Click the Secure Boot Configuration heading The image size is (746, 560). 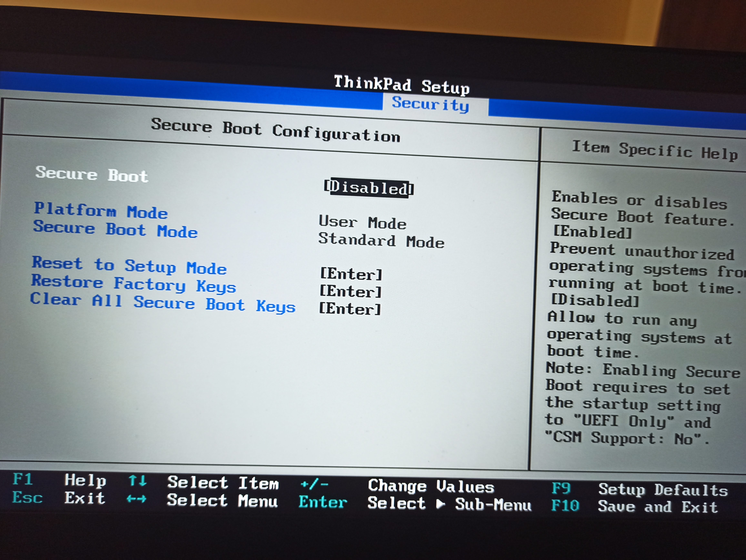click(x=276, y=131)
